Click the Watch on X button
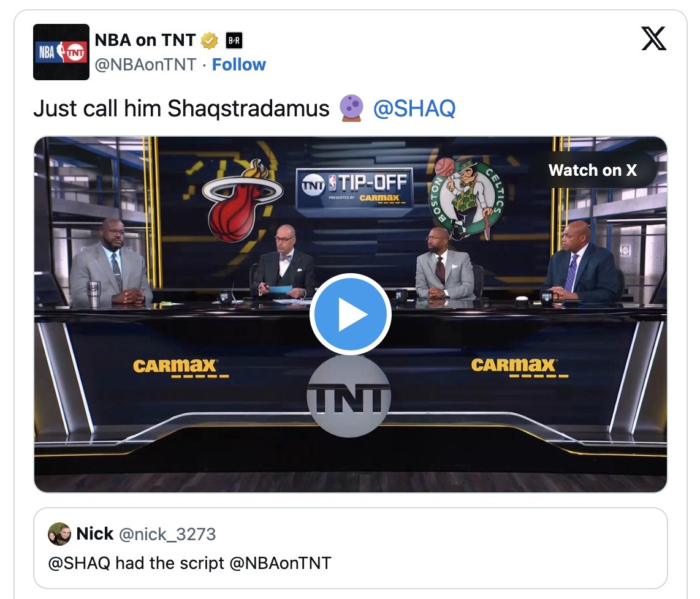Viewport: 700px width, 599px height. 592,170
